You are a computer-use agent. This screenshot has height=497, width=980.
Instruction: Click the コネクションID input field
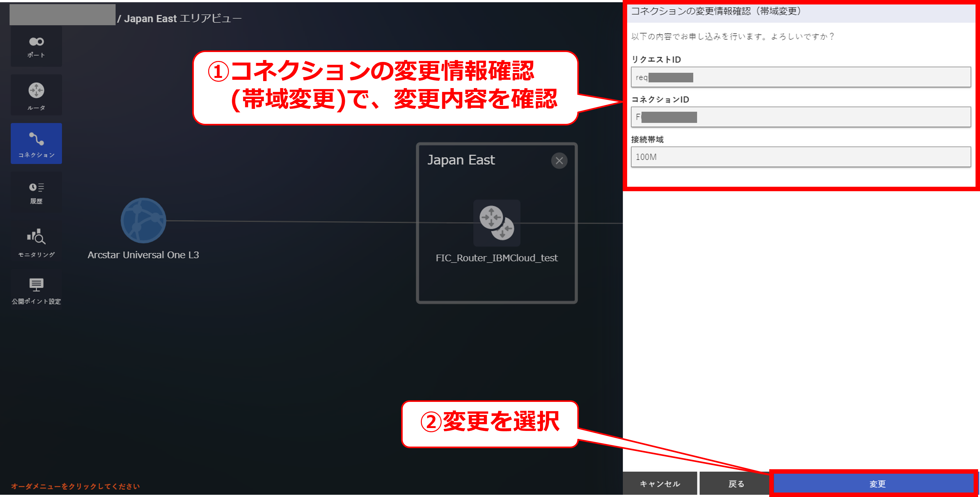[x=801, y=117]
